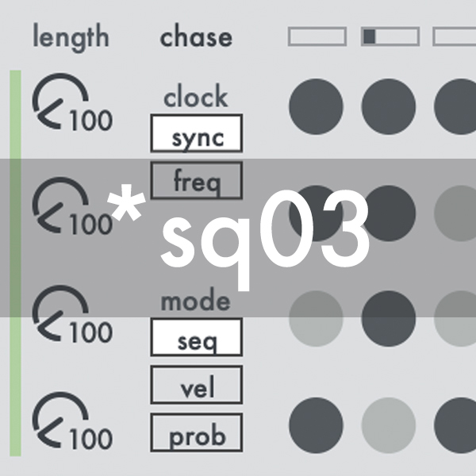
Task: Switch clock to freq mode
Action: (197, 179)
